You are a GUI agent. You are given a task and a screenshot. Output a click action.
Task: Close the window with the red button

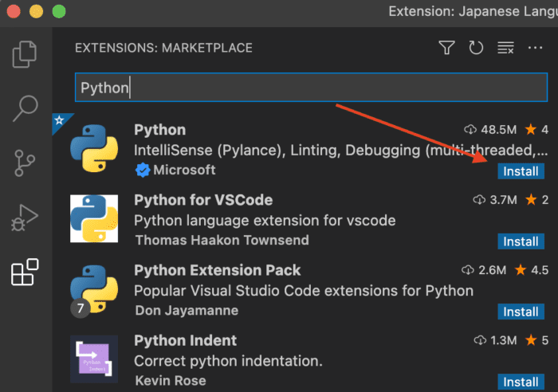tap(14, 11)
